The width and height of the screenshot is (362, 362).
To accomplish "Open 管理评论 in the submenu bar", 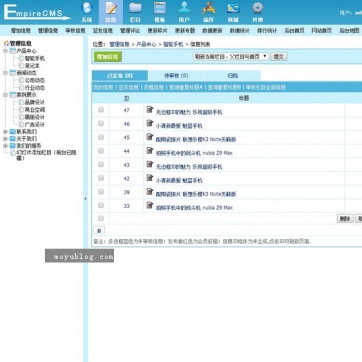I will point(130,30).
